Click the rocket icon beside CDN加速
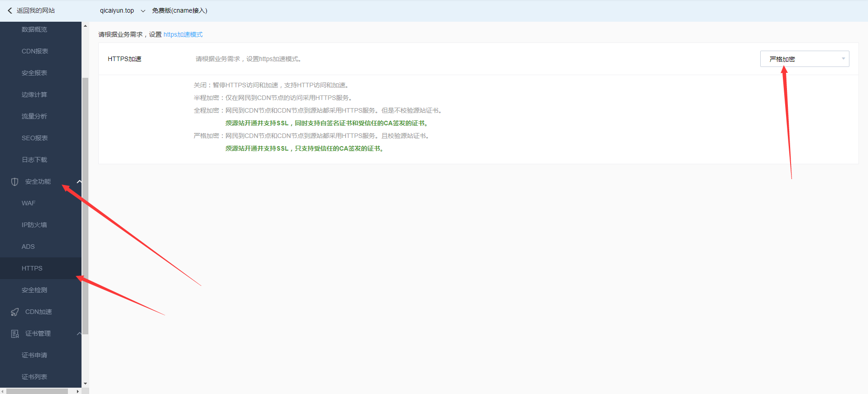 point(14,312)
